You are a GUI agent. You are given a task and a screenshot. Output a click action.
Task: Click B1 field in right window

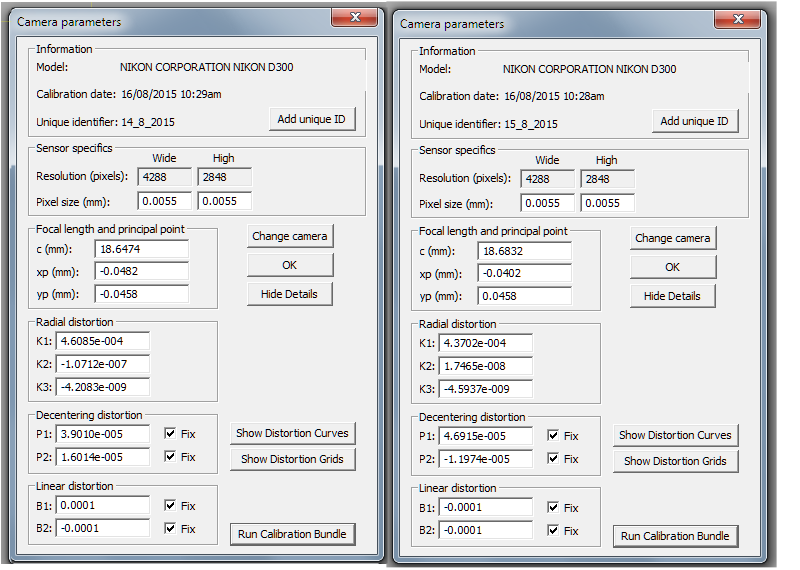pos(486,507)
